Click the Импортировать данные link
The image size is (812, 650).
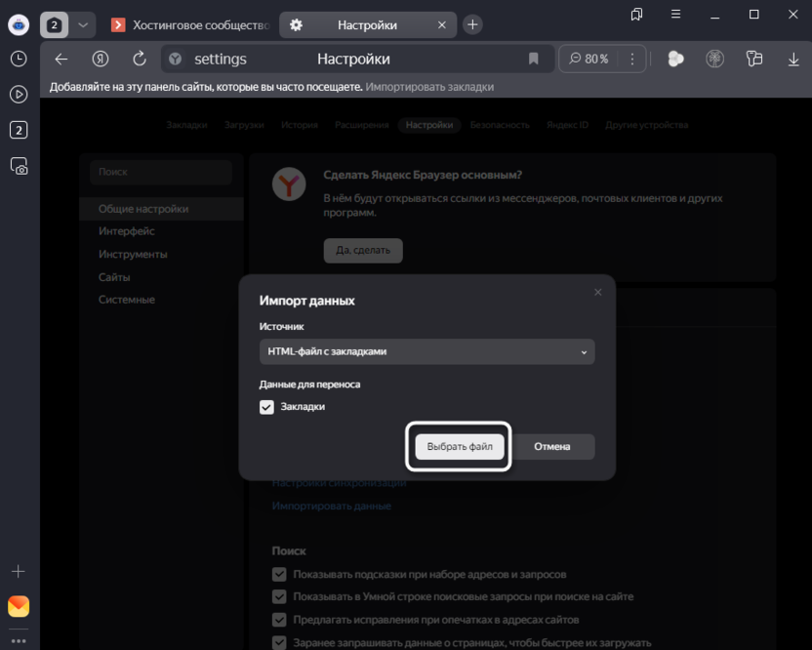332,506
